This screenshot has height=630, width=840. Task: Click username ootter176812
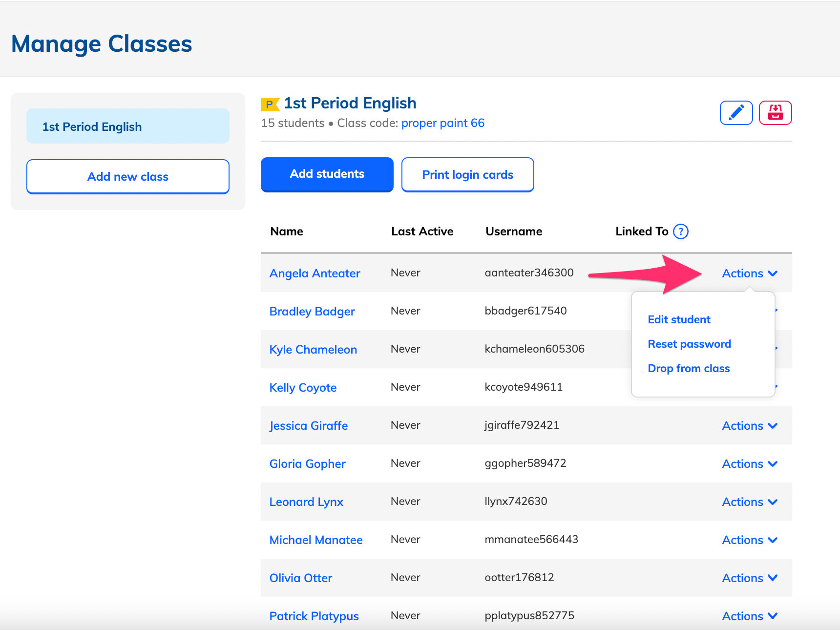519,577
